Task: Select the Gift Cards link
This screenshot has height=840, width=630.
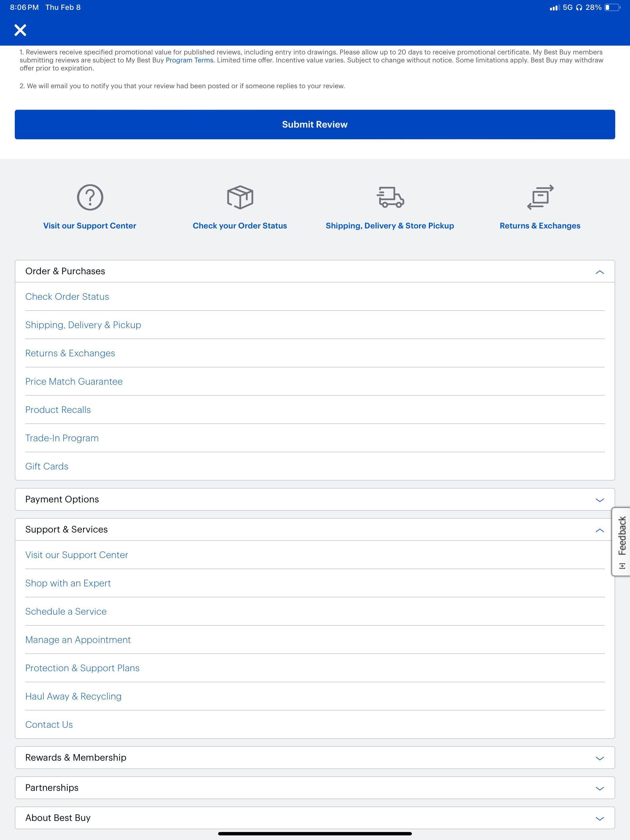Action: tap(47, 466)
